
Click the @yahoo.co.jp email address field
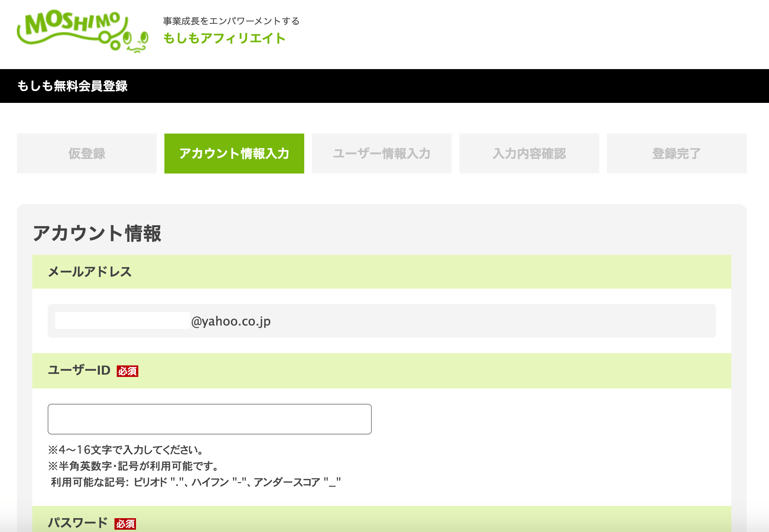(x=382, y=321)
